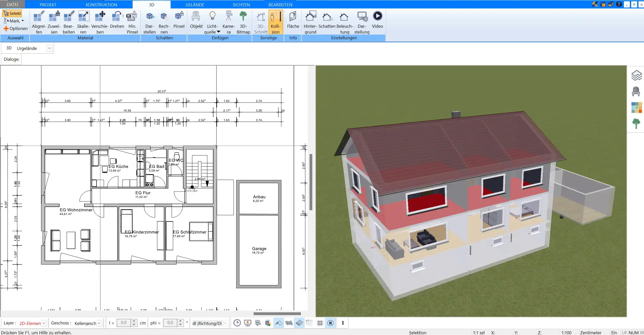Viewport: 644px width, 335px height.
Task: Open the layers panel in right sidebar
Action: tap(636, 75)
